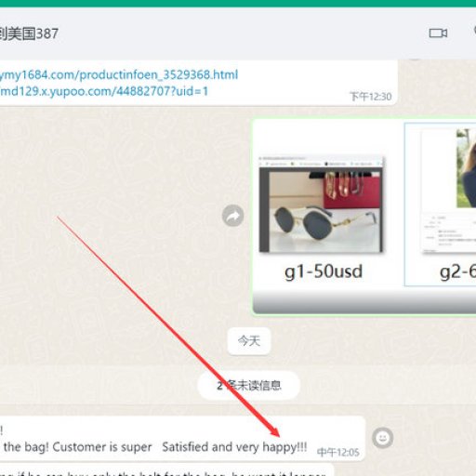Open emoji reaction for the happy customer message
This screenshot has height=476, width=476.
(x=383, y=438)
